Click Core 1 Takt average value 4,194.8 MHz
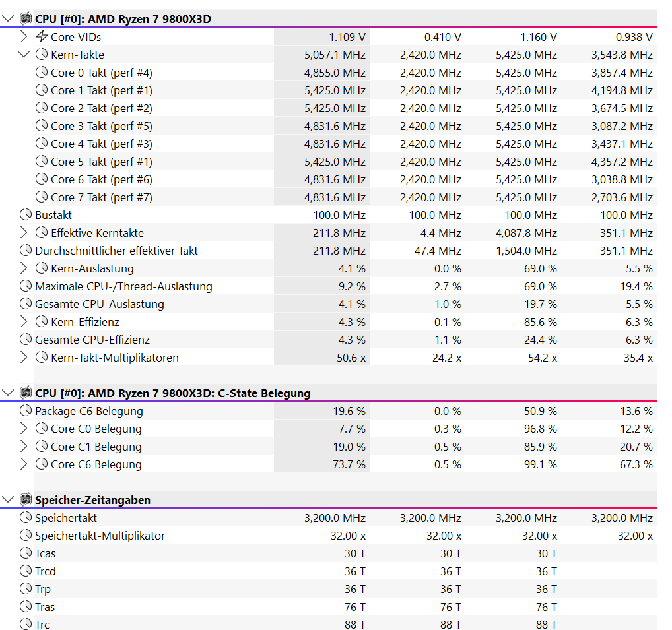The width and height of the screenshot is (672, 630). point(622,91)
